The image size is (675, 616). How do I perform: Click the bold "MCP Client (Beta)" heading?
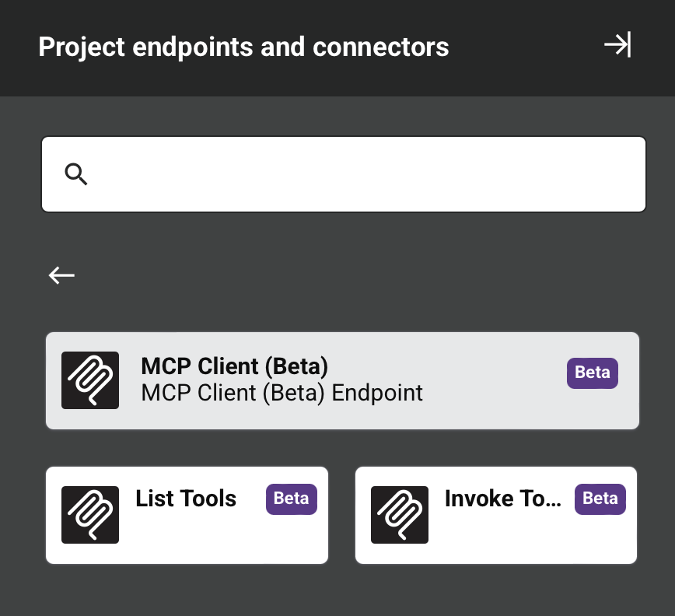(x=235, y=366)
